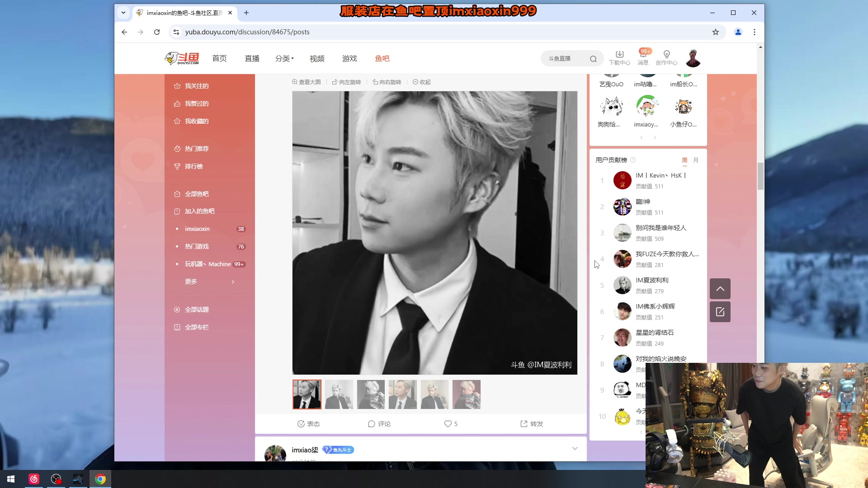The width and height of the screenshot is (868, 488).
Task: Click the 转发 share button
Action: pyautogui.click(x=531, y=424)
